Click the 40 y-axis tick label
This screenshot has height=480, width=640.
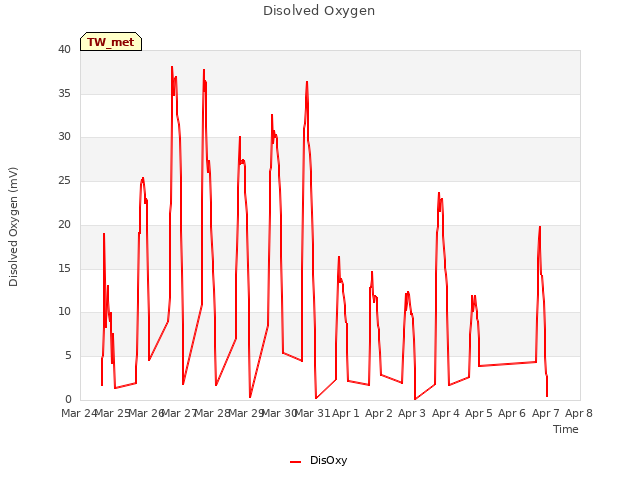pyautogui.click(x=64, y=50)
